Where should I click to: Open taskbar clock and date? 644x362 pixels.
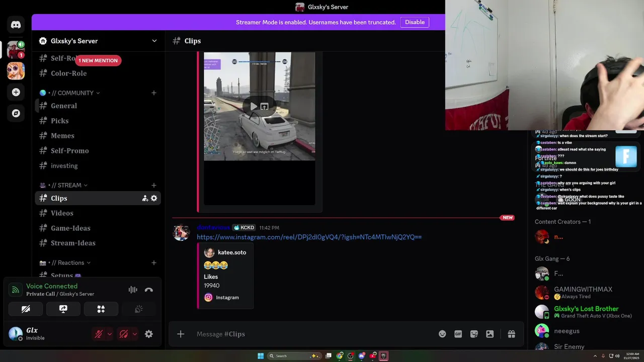[x=632, y=356]
